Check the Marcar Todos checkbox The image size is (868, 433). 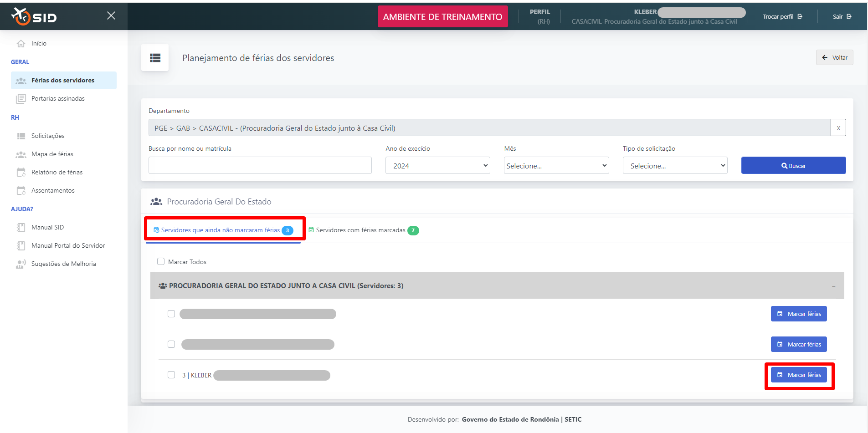[x=161, y=262]
